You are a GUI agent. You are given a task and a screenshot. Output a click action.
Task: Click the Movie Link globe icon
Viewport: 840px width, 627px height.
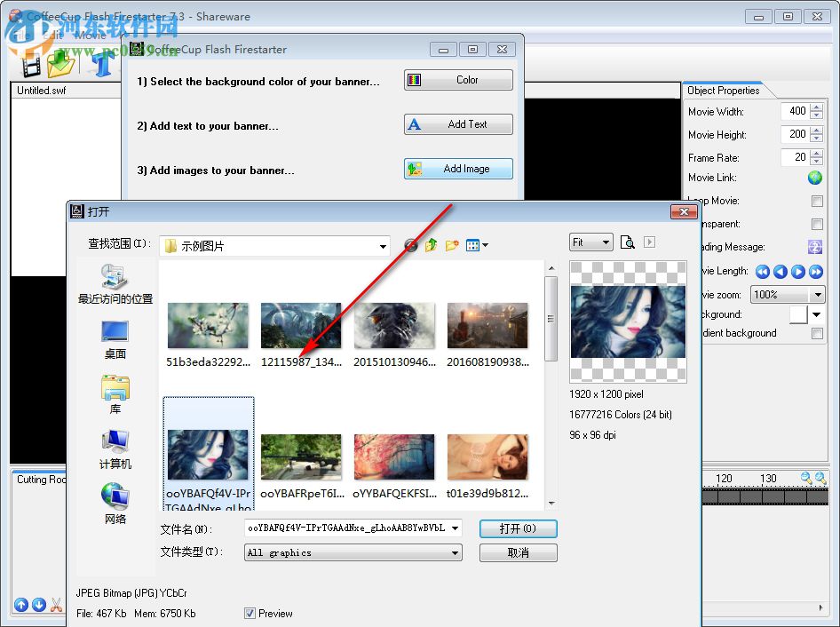tap(815, 178)
